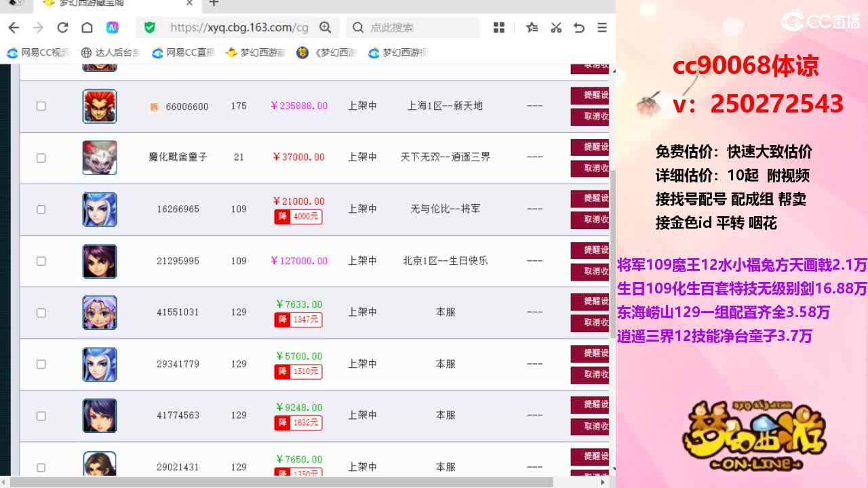Viewport: 868px width, 488px height.
Task: Check the box for listing 29341779
Action: tap(41, 364)
